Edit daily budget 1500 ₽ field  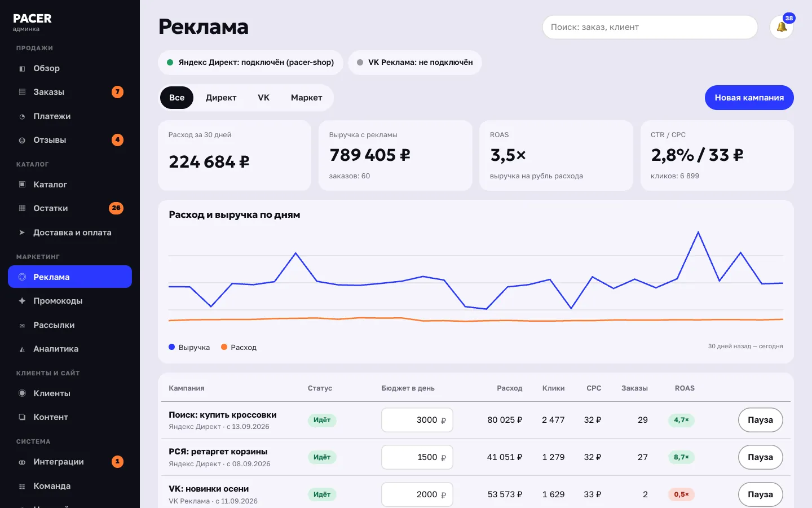417,457
